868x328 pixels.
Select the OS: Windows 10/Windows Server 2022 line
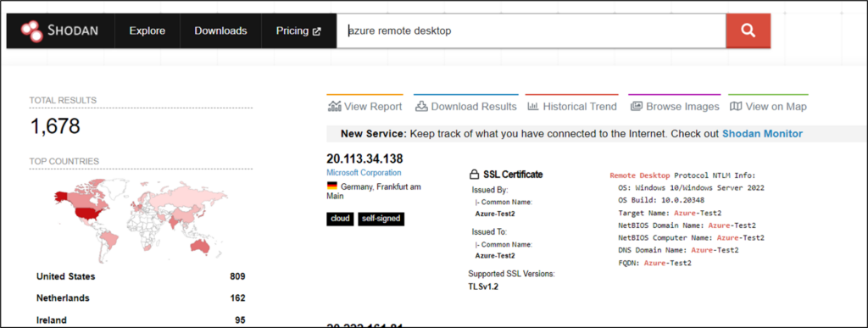(x=692, y=188)
